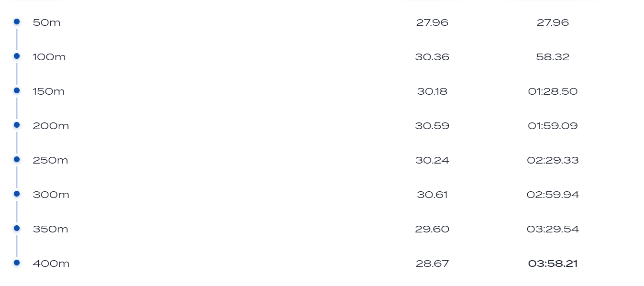
Task: Click the 250m timeline dot
Action: (17, 159)
